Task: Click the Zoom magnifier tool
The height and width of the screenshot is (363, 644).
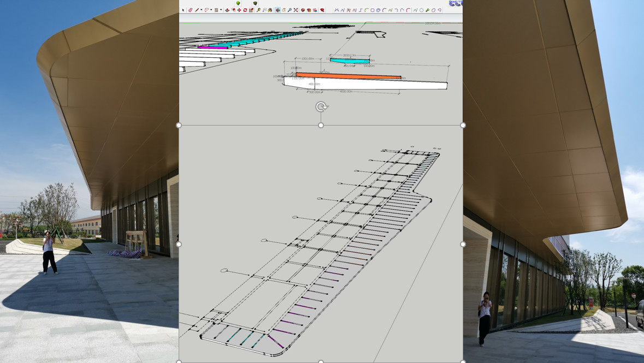Action: (x=289, y=10)
